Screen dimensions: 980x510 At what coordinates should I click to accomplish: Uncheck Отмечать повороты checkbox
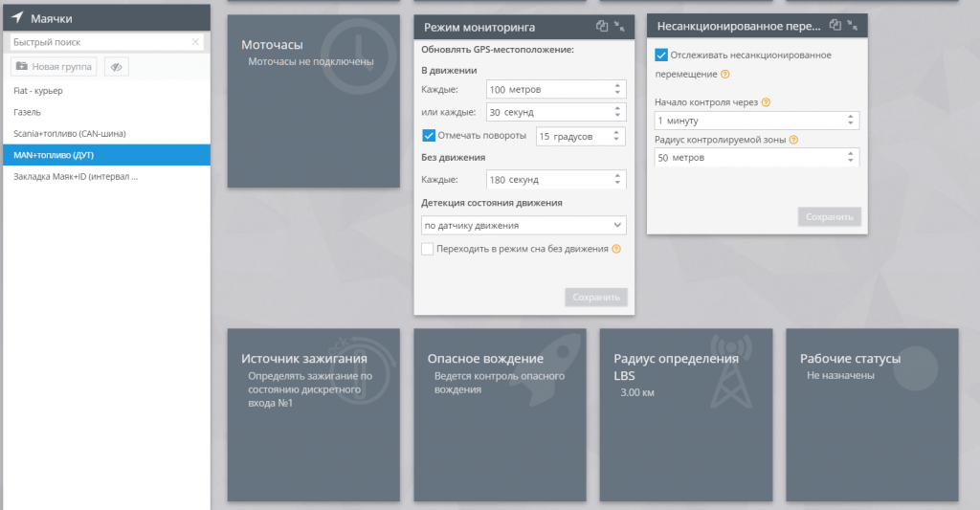[x=429, y=136]
